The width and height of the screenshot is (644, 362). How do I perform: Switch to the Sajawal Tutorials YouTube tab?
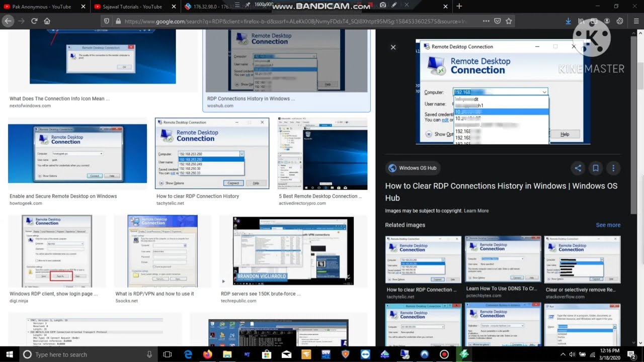pos(134,7)
